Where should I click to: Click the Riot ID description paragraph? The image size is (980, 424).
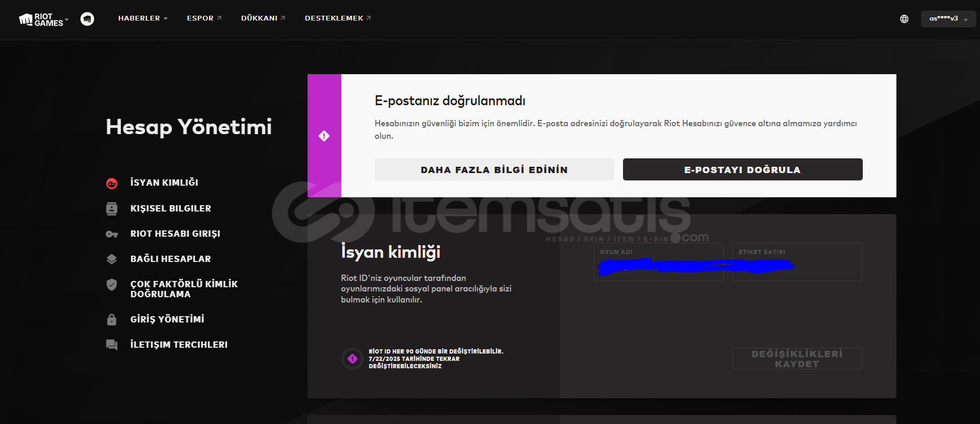(x=426, y=289)
